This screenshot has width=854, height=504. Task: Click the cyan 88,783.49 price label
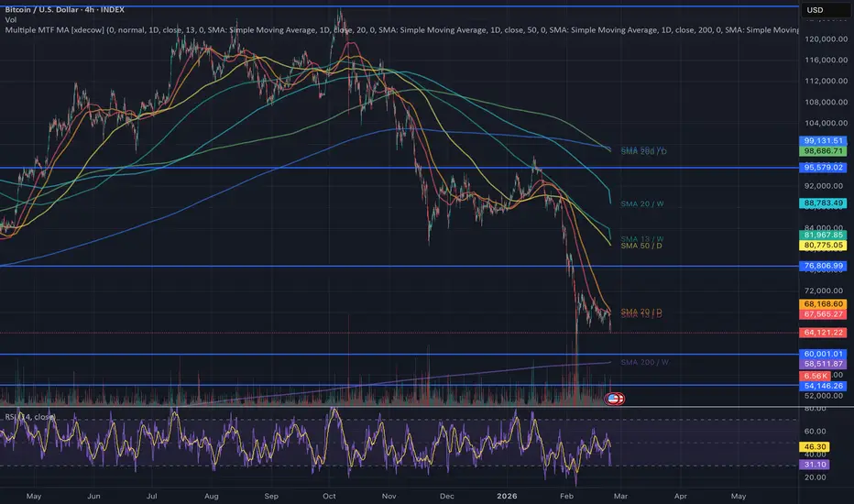pos(823,203)
